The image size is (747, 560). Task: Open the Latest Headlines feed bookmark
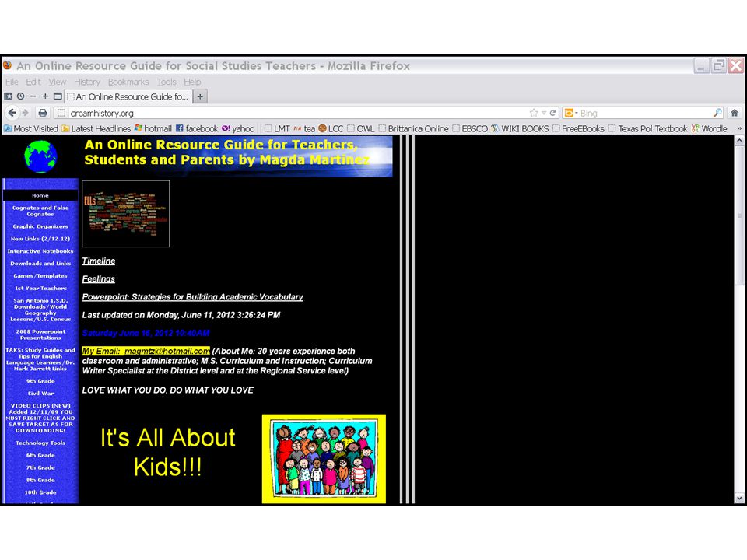point(96,128)
